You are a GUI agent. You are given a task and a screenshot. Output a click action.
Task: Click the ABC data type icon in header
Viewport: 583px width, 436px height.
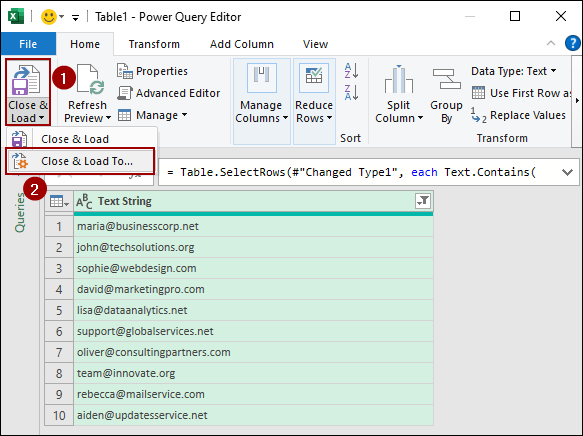point(84,201)
